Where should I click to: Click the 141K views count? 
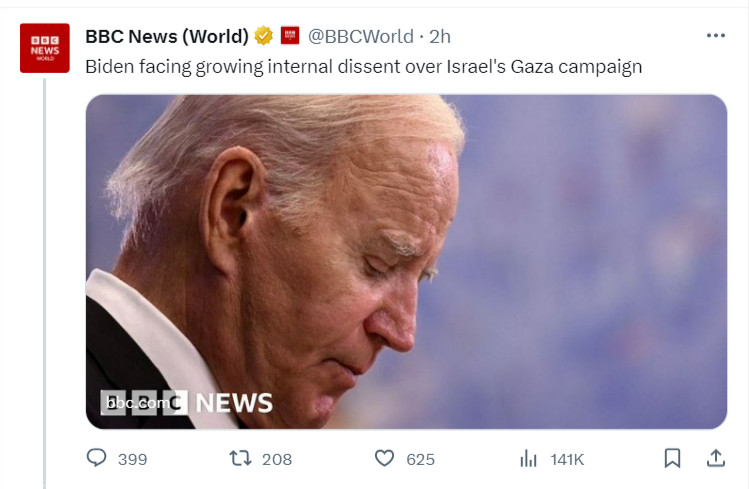click(567, 459)
